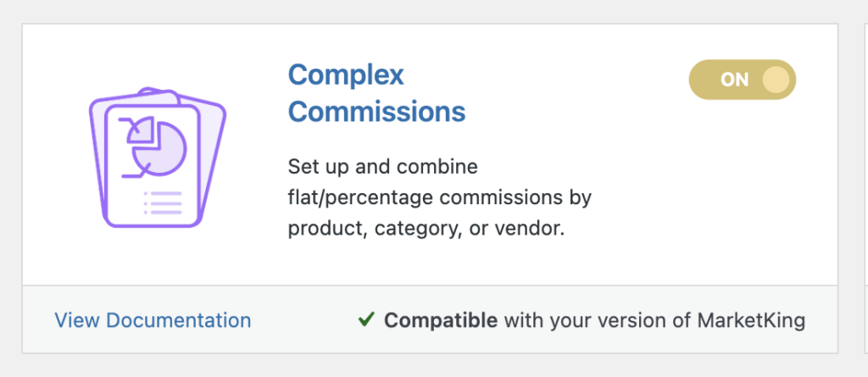The width and height of the screenshot is (868, 377).
Task: Click the word Commissions in the heading
Action: 376,112
